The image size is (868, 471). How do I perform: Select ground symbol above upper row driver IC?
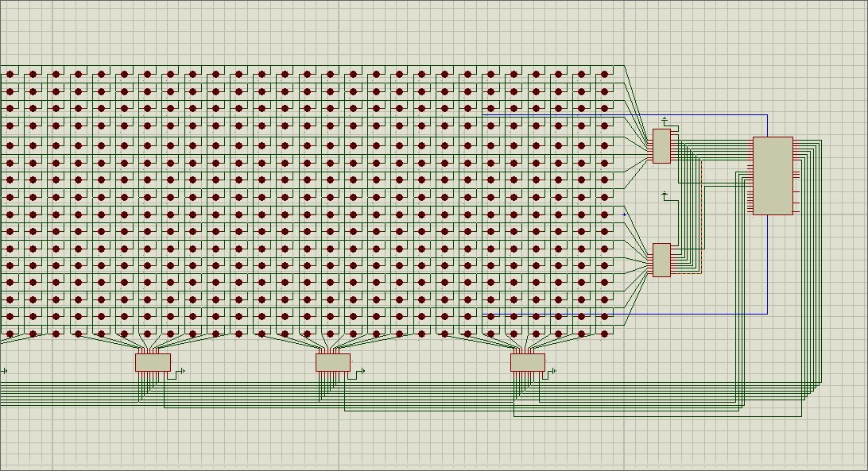[665, 121]
